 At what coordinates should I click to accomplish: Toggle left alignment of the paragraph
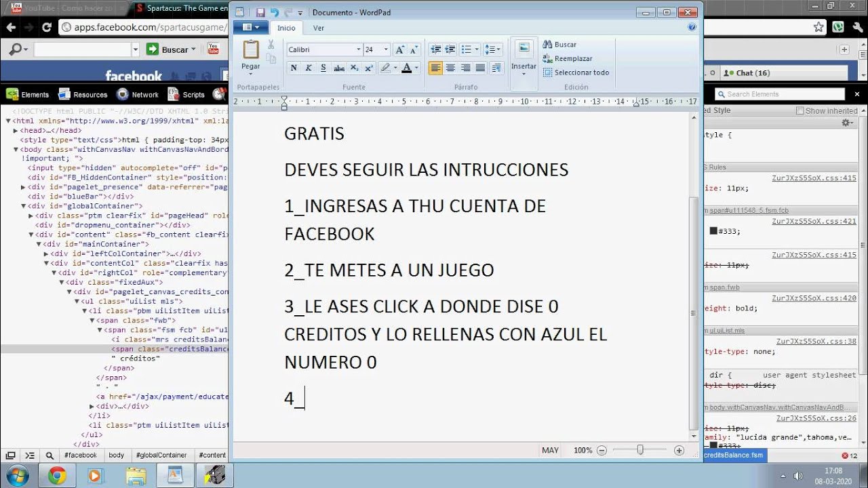click(435, 68)
